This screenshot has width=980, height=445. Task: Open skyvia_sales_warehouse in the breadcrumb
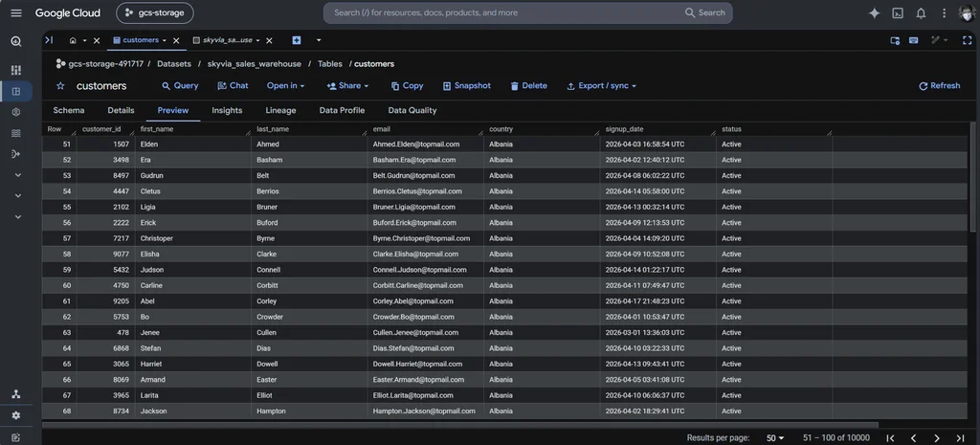tap(255, 64)
